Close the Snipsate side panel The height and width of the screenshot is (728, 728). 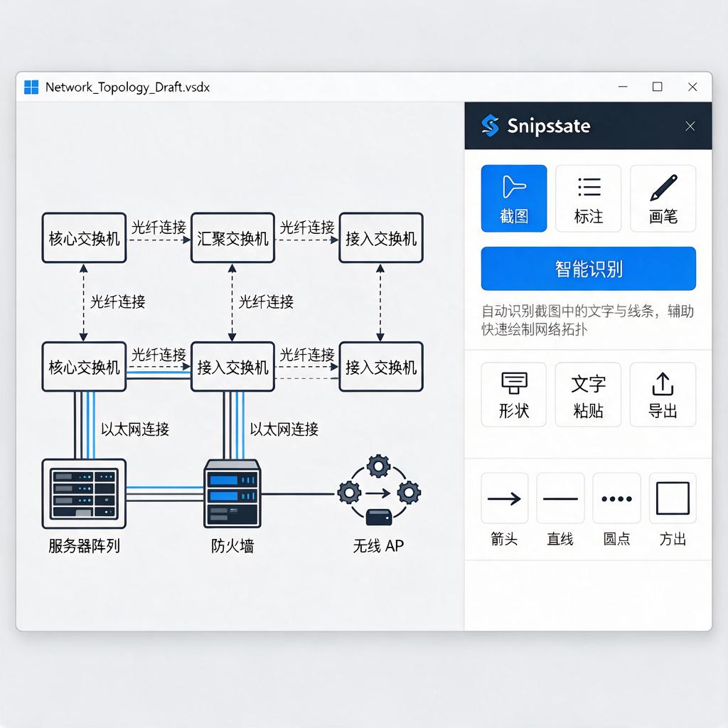[690, 126]
